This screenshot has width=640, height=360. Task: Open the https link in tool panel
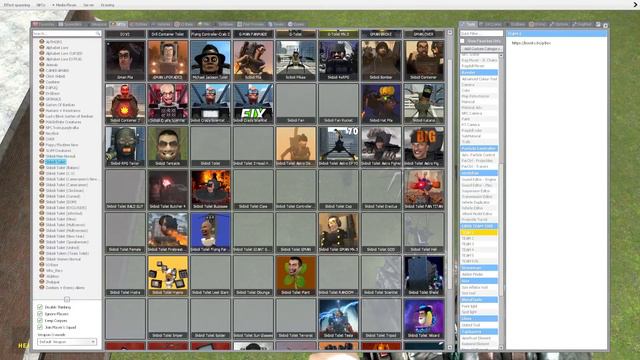[x=531, y=43]
